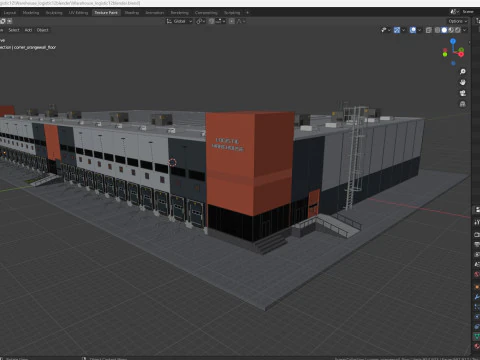This screenshot has height=360, width=480.
Task: Click the red X axis on navigation gizmo
Action: click(461, 55)
